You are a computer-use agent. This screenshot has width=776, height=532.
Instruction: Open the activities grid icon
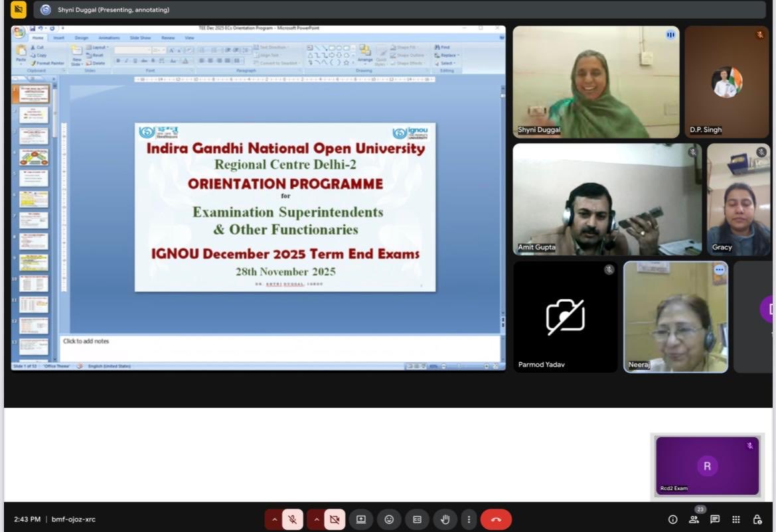[x=736, y=519]
